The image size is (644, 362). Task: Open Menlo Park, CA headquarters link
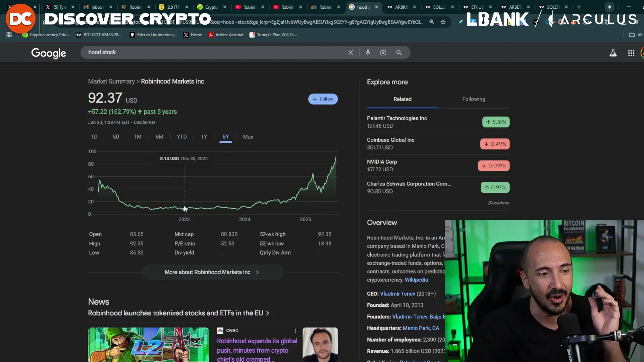click(421, 328)
